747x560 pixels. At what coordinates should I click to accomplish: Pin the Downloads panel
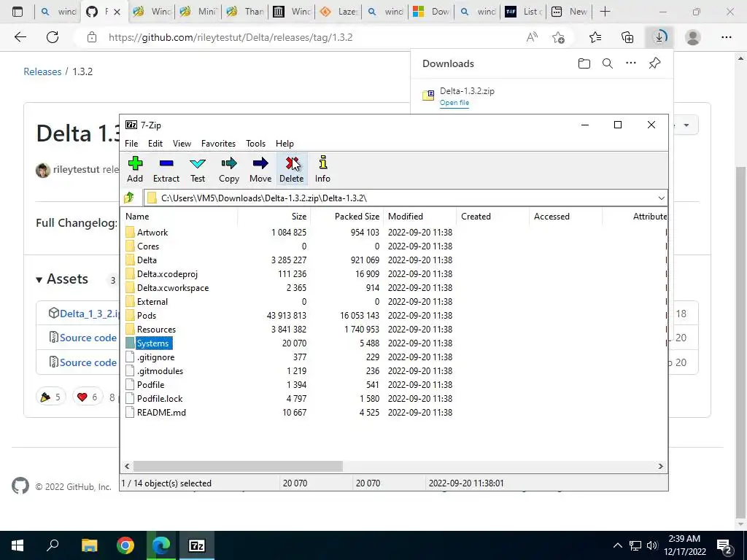[x=654, y=63]
